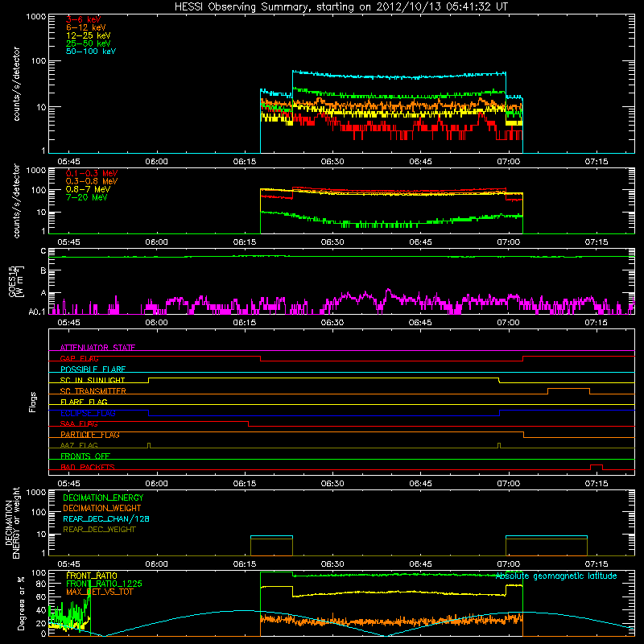The image size is (644, 644).
Task: Click 06:15 time label under MeV panel
Action: (245, 242)
